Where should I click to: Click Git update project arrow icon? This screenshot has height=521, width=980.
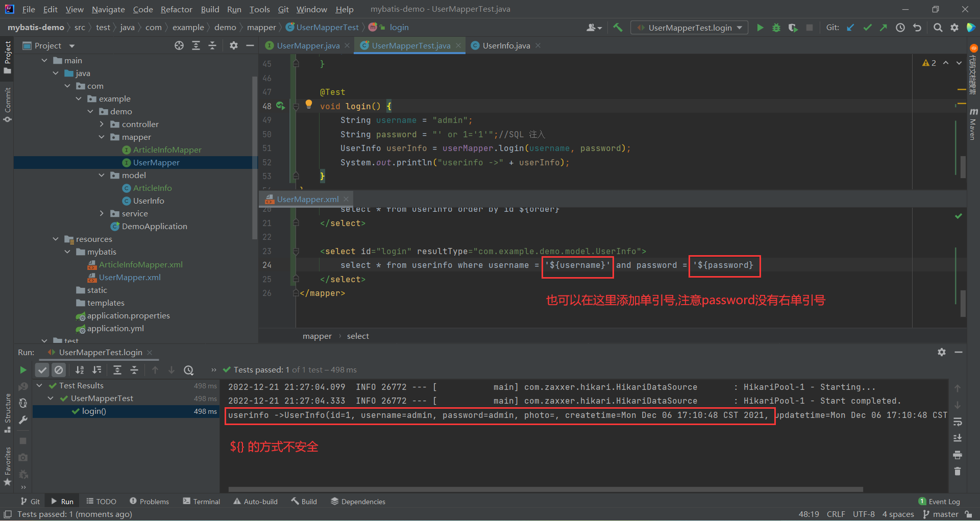851,28
